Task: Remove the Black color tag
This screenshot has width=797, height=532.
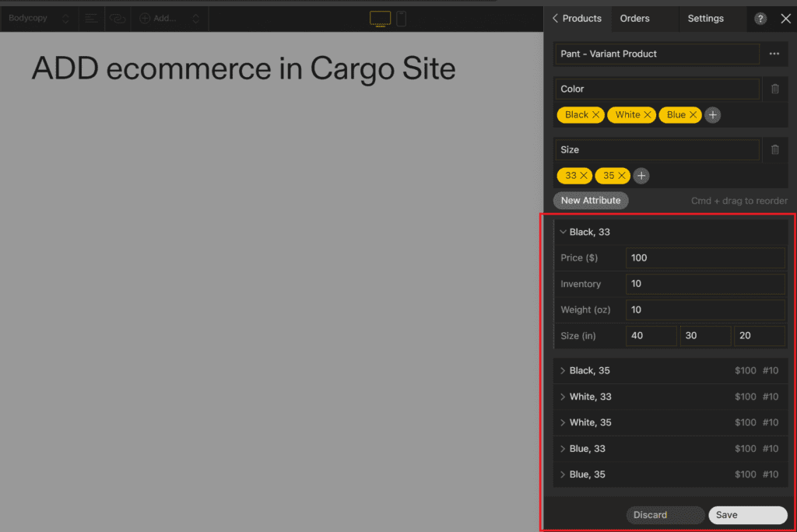Action: (x=595, y=115)
